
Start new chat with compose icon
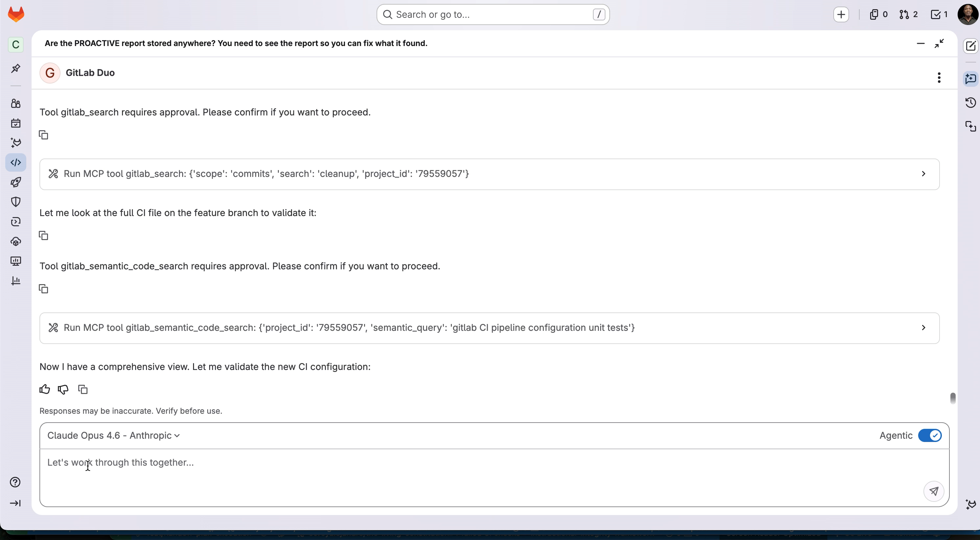tap(970, 46)
